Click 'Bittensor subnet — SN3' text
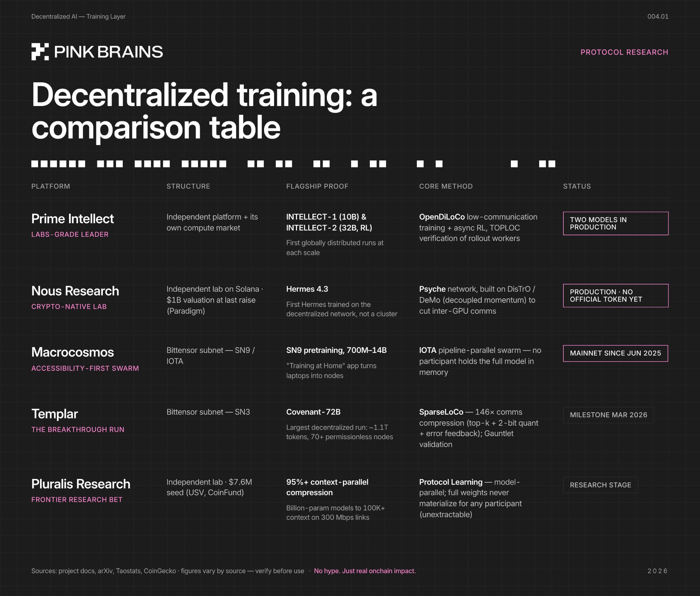Viewport: 700px width, 596px height. [x=208, y=412]
